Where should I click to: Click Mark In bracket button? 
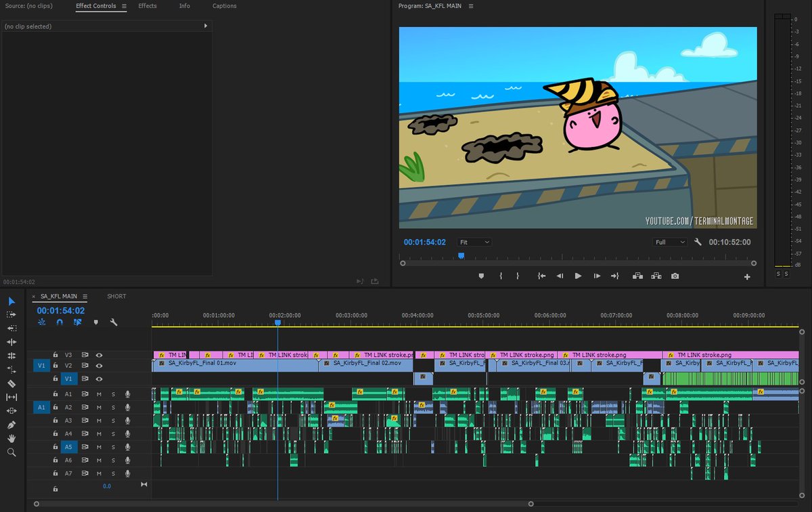pyautogui.click(x=501, y=276)
